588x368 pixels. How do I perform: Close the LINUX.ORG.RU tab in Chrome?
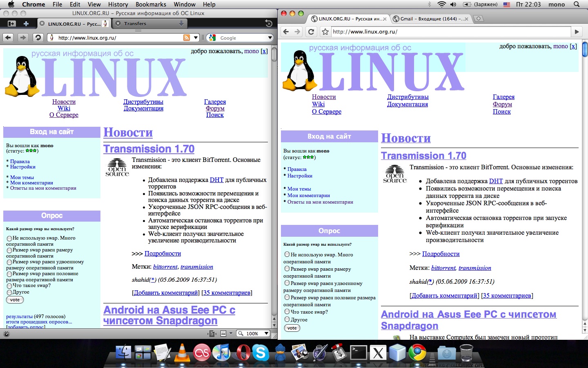(385, 19)
